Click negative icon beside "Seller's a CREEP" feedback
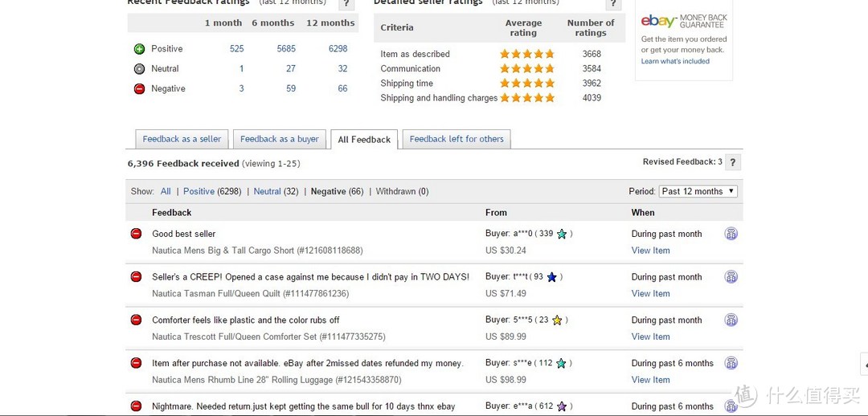This screenshot has height=416, width=868. pos(136,276)
